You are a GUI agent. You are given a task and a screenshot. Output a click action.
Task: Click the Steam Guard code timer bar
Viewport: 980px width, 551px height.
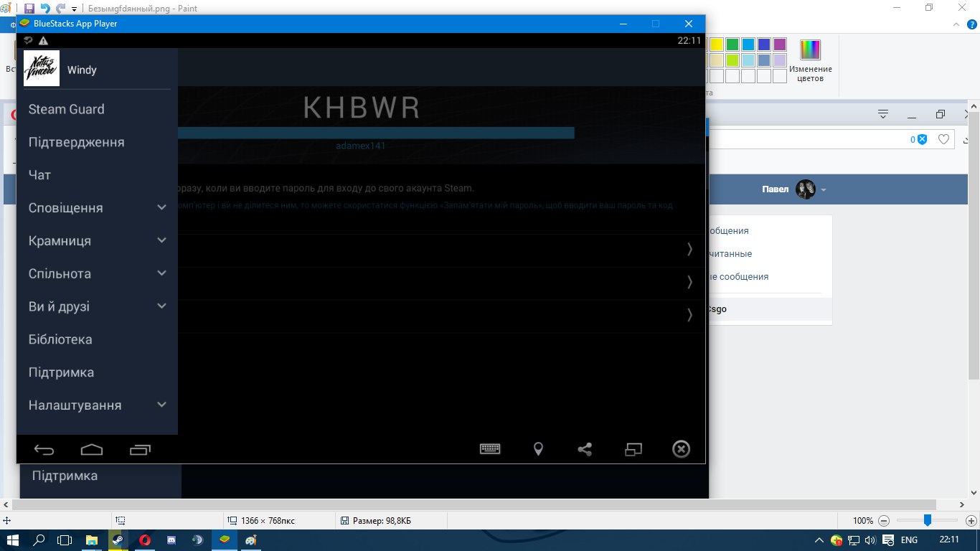[376, 133]
